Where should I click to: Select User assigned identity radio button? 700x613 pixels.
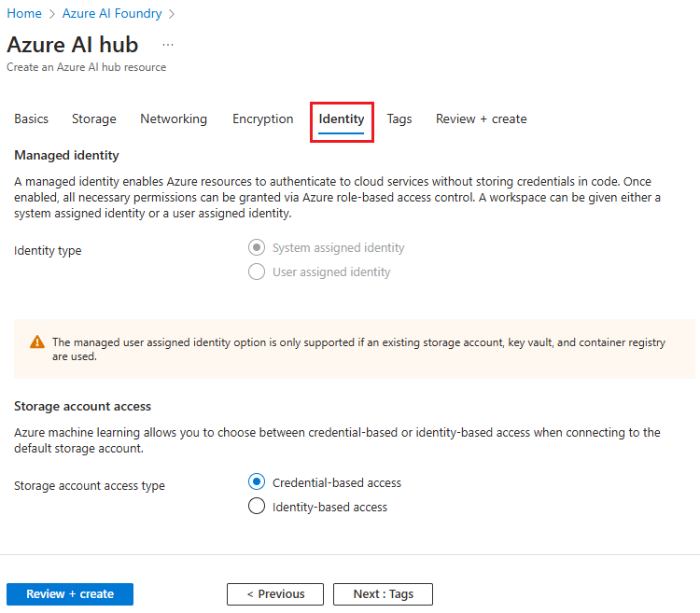coord(257,272)
